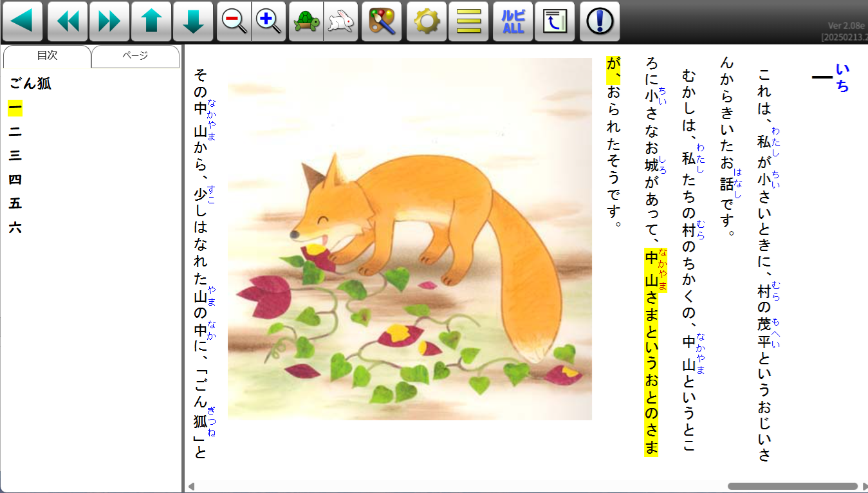Open the color palette settings
Screen dimensions: 868x493
pyautogui.click(x=382, y=21)
